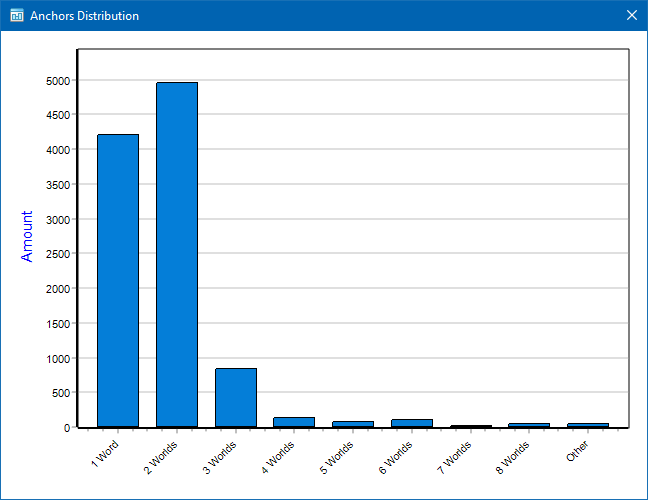Click the '4 Worlds' axis label
This screenshot has width=648, height=500.
(278, 457)
